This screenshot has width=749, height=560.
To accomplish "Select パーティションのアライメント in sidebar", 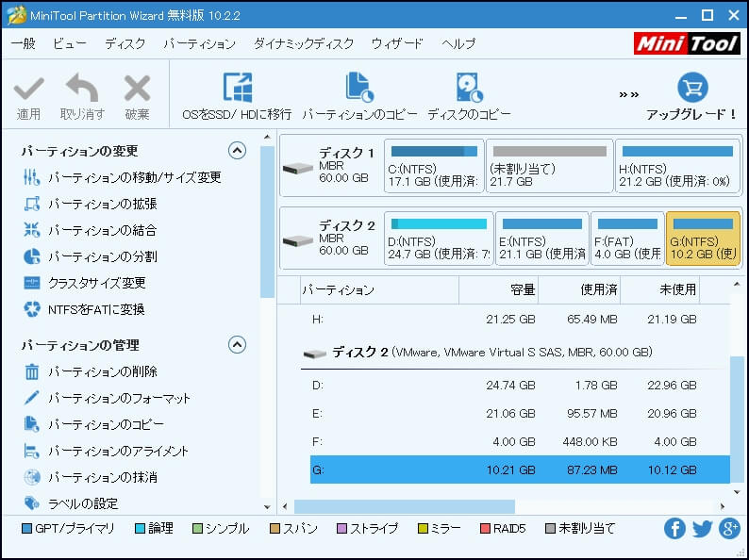I will [x=106, y=451].
